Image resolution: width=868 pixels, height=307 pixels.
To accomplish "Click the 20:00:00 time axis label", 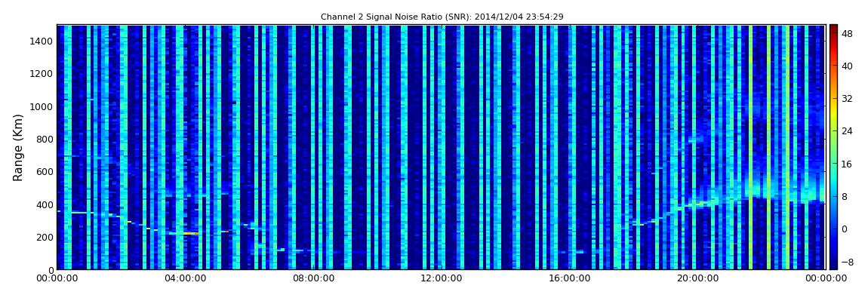I will [x=699, y=279].
